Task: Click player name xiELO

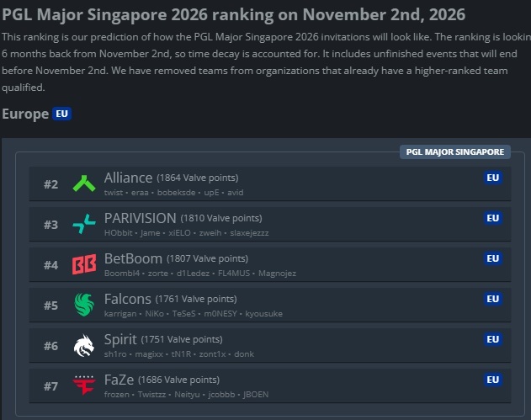Action: (x=179, y=232)
